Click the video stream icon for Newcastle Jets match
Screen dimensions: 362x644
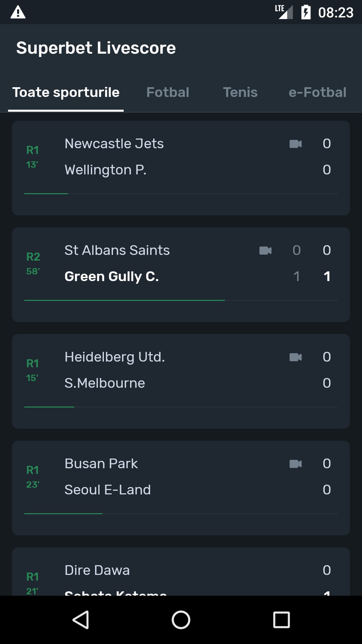pos(295,144)
